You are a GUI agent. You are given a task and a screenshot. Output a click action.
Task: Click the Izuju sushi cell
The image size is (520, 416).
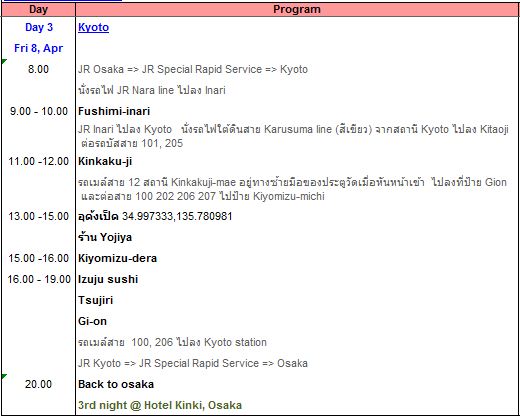(x=108, y=279)
